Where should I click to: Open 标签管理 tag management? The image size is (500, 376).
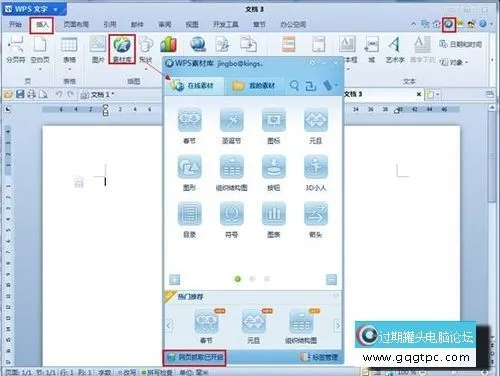[x=319, y=358]
